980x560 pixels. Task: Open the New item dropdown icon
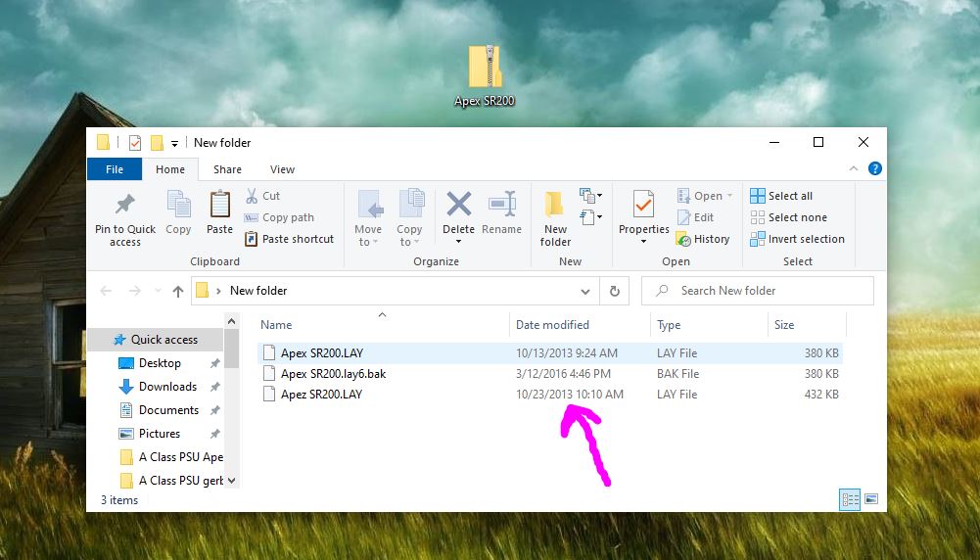tap(590, 196)
